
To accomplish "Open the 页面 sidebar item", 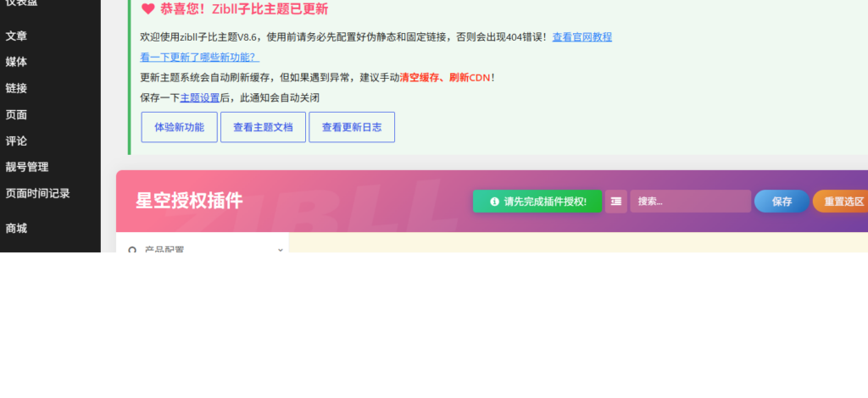I will [17, 115].
